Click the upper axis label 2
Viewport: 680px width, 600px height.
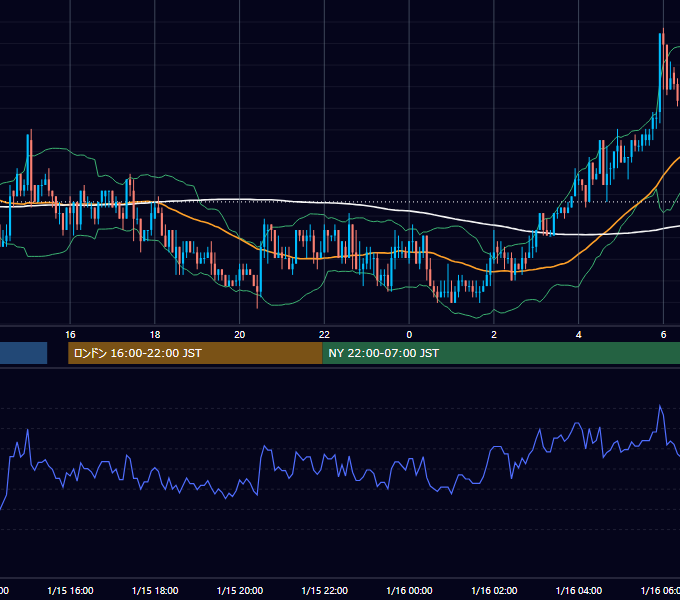tap(494, 335)
